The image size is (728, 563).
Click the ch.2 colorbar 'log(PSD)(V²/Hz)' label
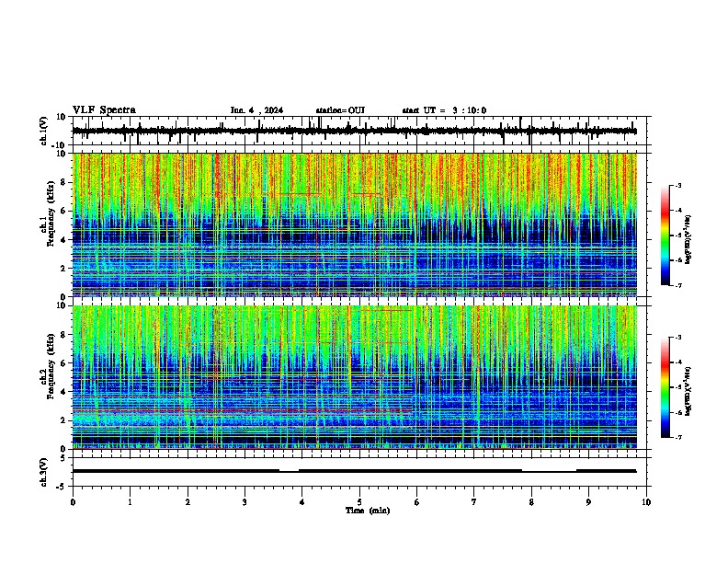[688, 391]
